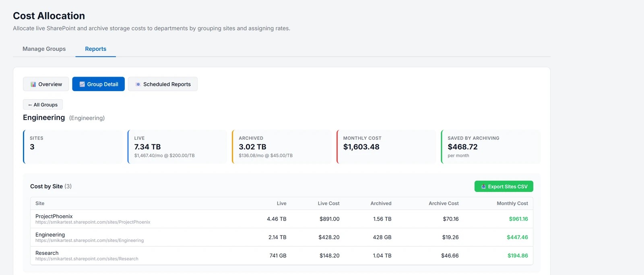Screen dimensions: 644x275
Task: Click the Archive Cost column header
Action: 444,204
